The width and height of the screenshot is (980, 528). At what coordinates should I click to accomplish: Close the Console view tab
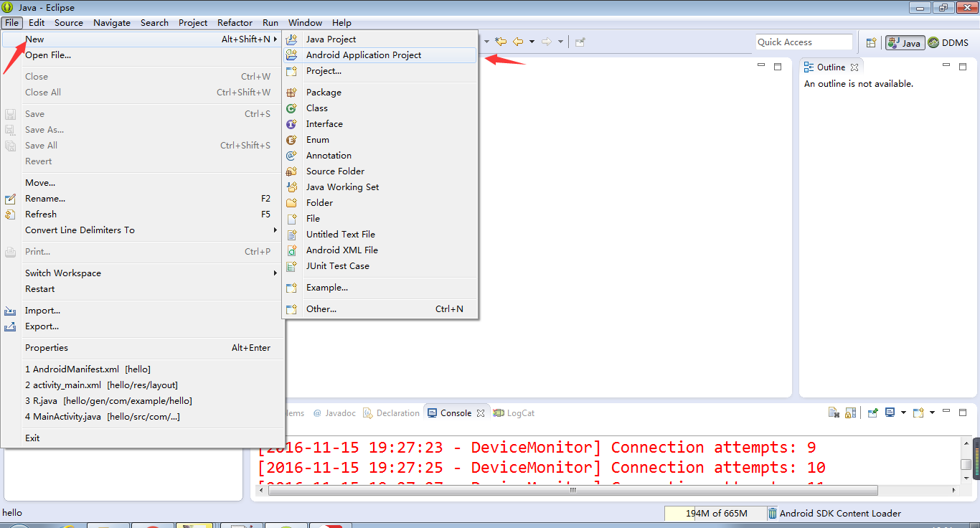[x=481, y=413]
